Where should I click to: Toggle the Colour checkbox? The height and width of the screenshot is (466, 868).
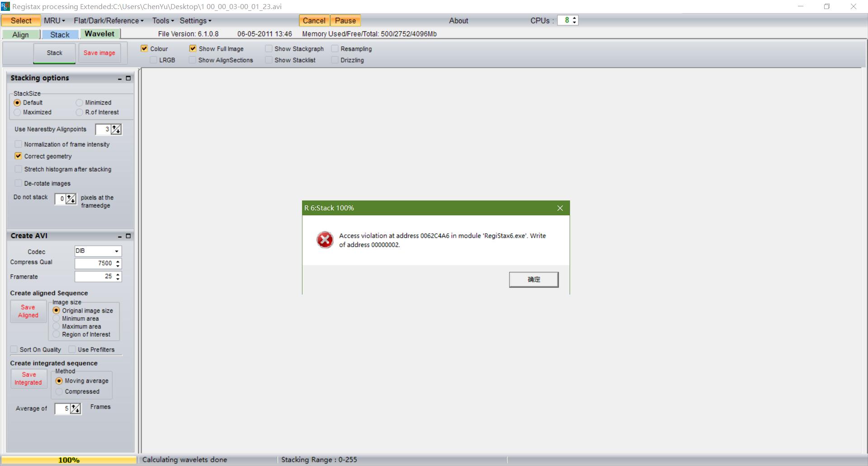click(144, 48)
